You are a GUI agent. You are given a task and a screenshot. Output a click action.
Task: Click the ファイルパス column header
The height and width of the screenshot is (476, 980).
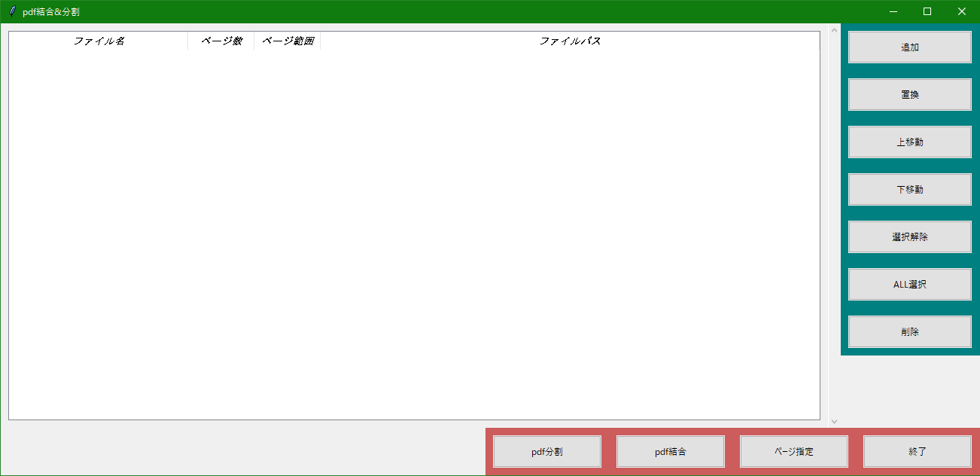click(x=571, y=41)
